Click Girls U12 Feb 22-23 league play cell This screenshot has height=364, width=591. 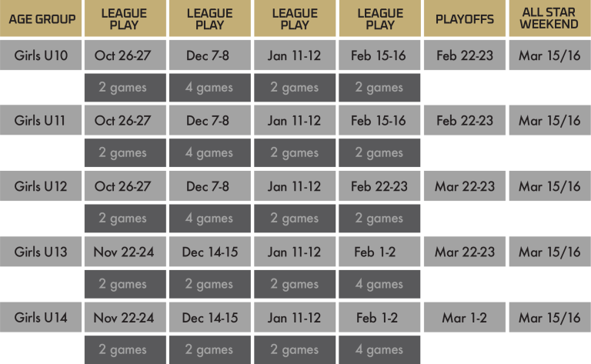click(x=379, y=186)
